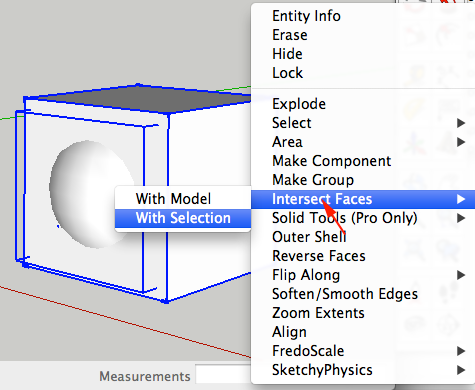Choose With Selection intersect option

[183, 218]
